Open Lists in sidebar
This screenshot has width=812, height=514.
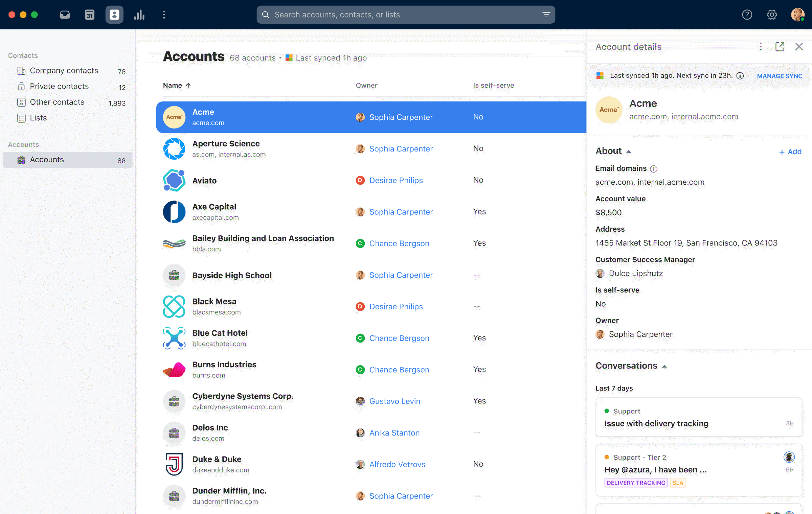tap(68, 118)
